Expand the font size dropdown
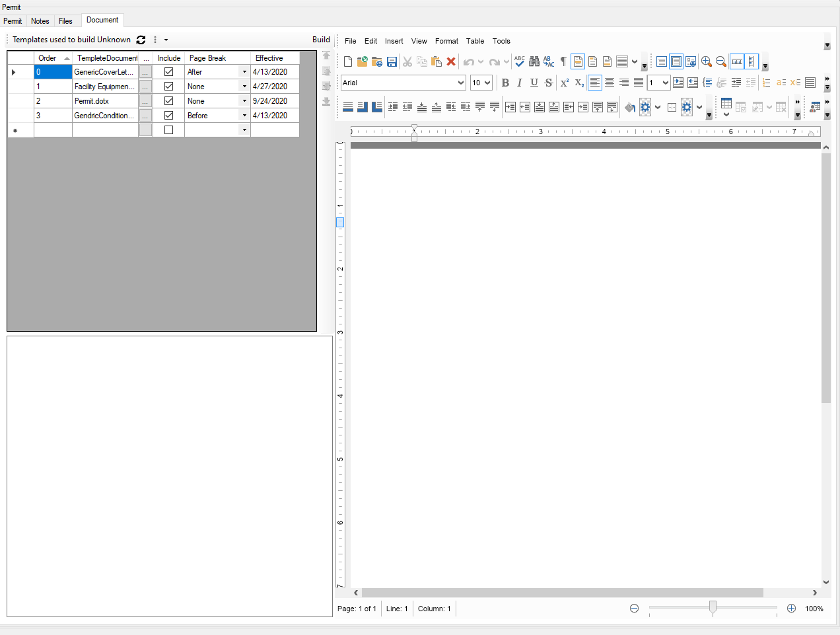 click(487, 83)
